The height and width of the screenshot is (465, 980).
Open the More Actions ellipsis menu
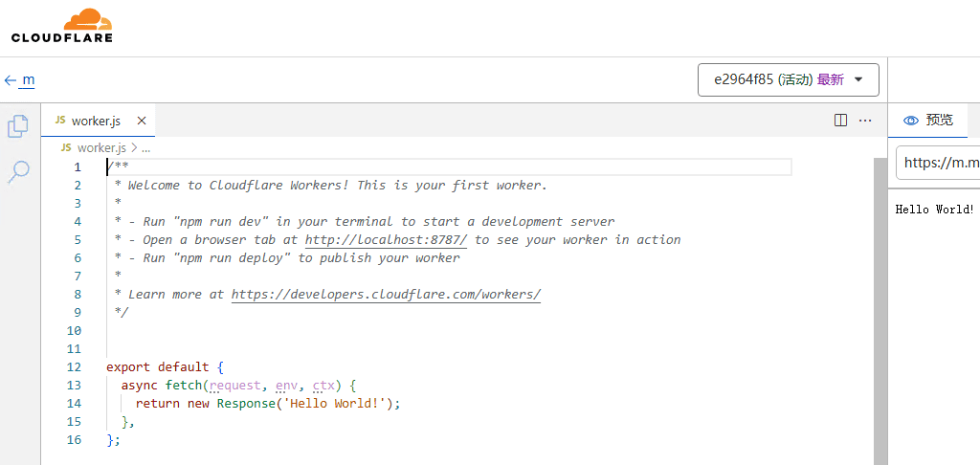click(865, 121)
